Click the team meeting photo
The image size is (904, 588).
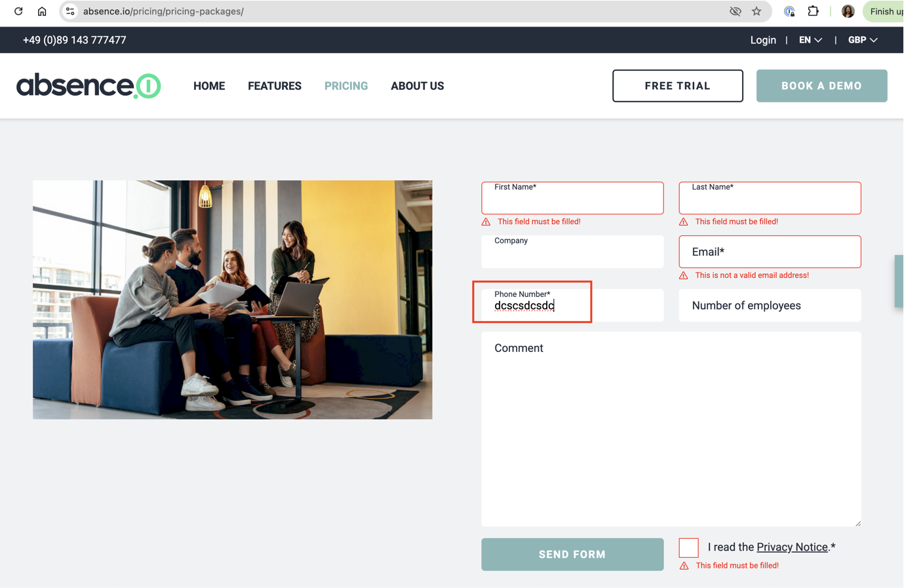pyautogui.click(x=233, y=300)
